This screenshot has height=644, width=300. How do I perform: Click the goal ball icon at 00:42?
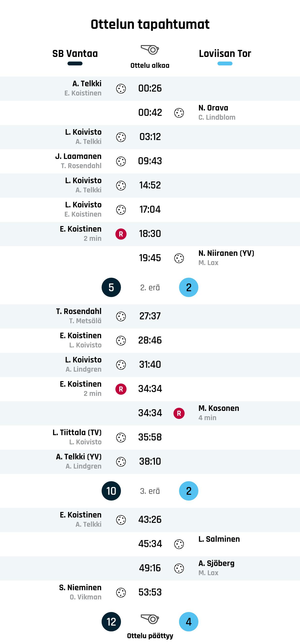click(x=179, y=113)
